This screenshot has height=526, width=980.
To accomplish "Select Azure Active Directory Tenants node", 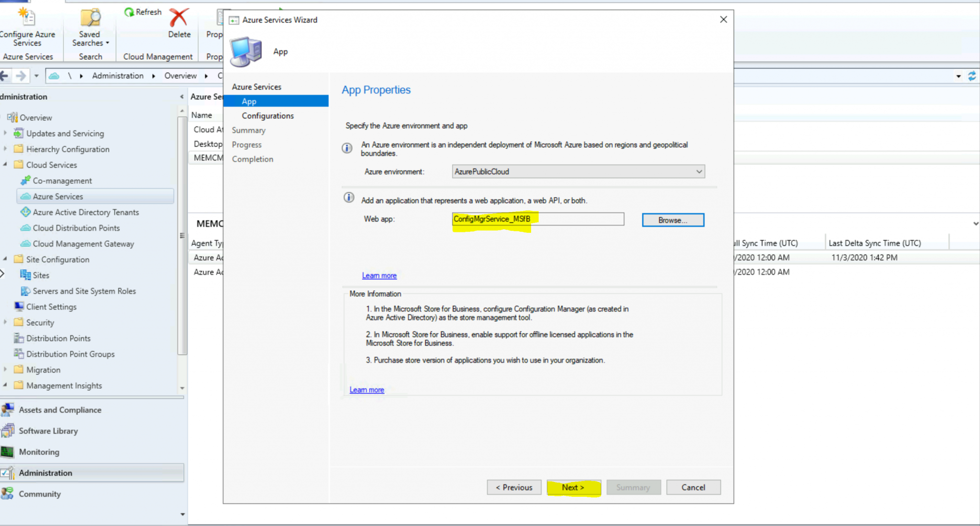I will pyautogui.click(x=85, y=212).
